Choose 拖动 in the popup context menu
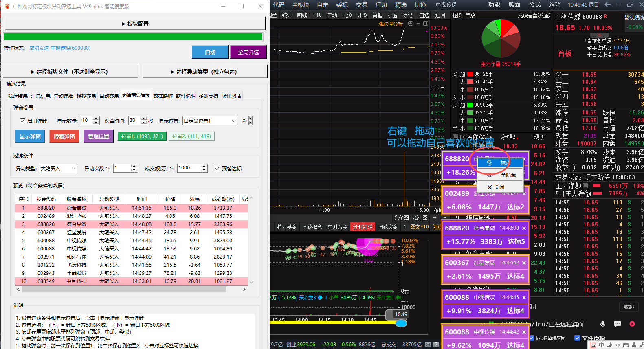Screen dimensions: 644x349 point(500,163)
